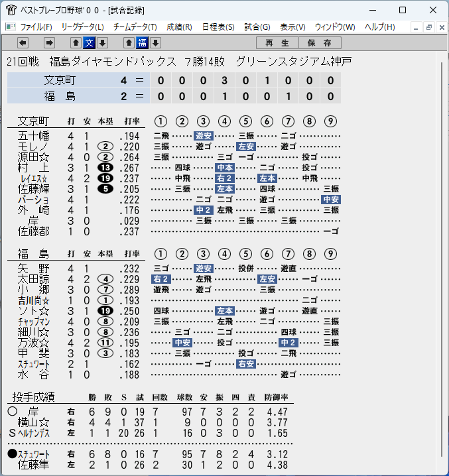Click 村上's 中本 home run cell
The width and height of the screenshot is (449, 476).
click(224, 168)
